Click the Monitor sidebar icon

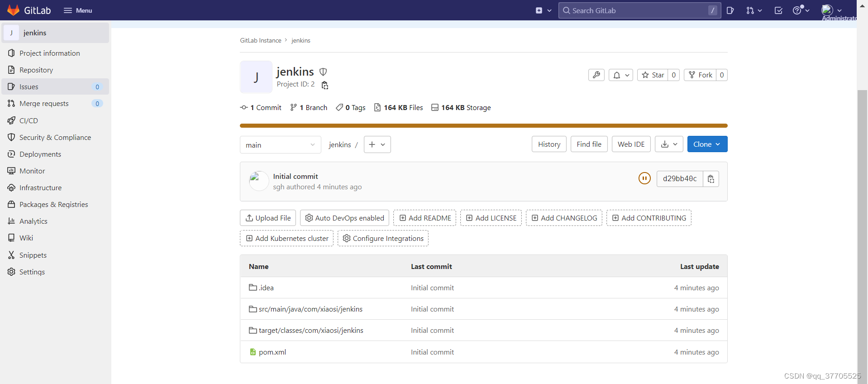click(11, 171)
